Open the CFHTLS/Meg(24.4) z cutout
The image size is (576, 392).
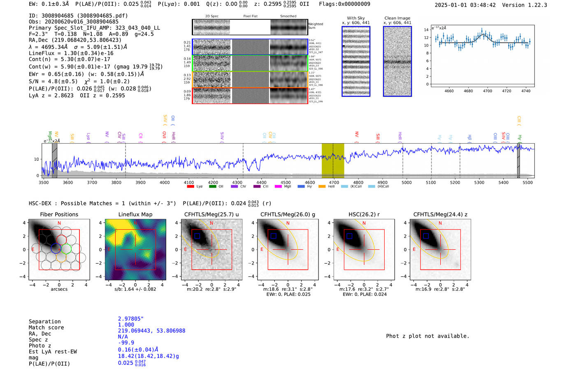point(440,249)
